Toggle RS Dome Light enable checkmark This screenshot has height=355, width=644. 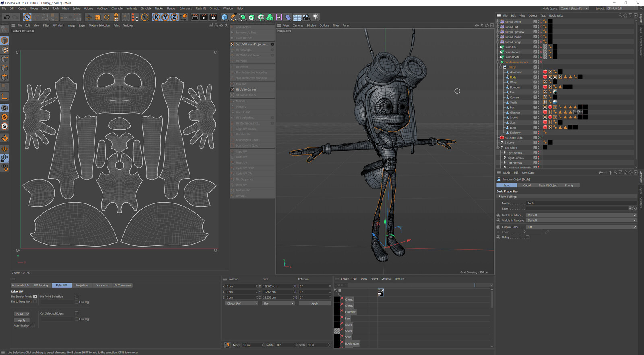click(541, 137)
